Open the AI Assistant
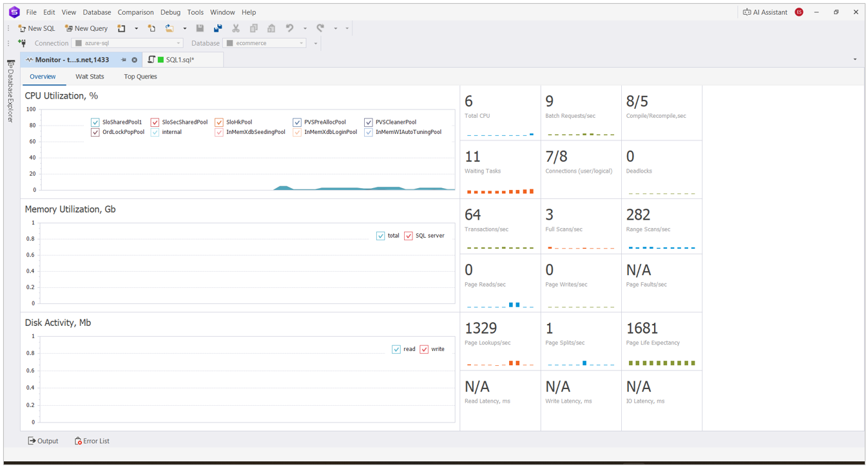 point(765,12)
